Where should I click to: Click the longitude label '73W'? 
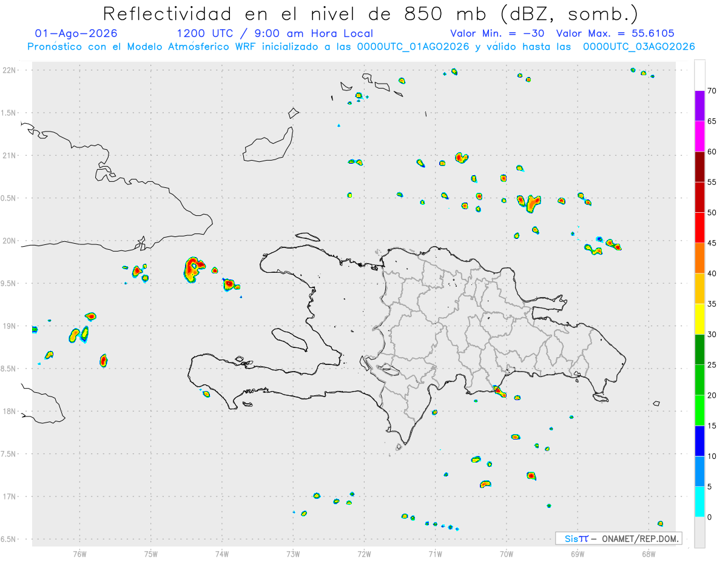(x=293, y=554)
